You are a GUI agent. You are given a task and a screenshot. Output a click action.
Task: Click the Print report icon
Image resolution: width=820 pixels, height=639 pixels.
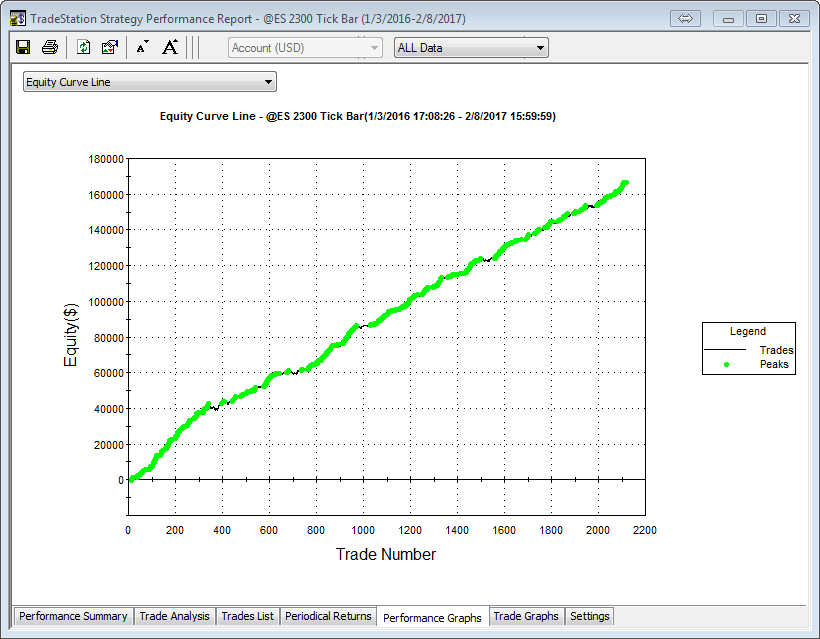[49, 47]
